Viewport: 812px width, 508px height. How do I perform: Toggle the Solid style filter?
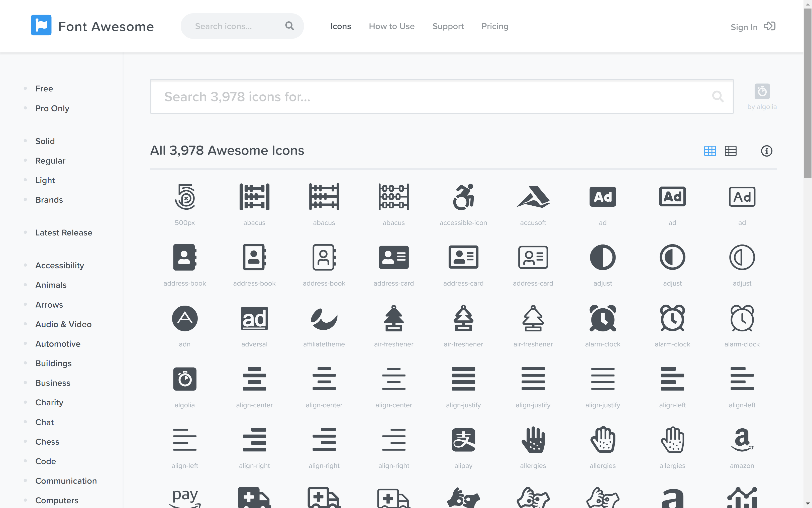click(45, 141)
